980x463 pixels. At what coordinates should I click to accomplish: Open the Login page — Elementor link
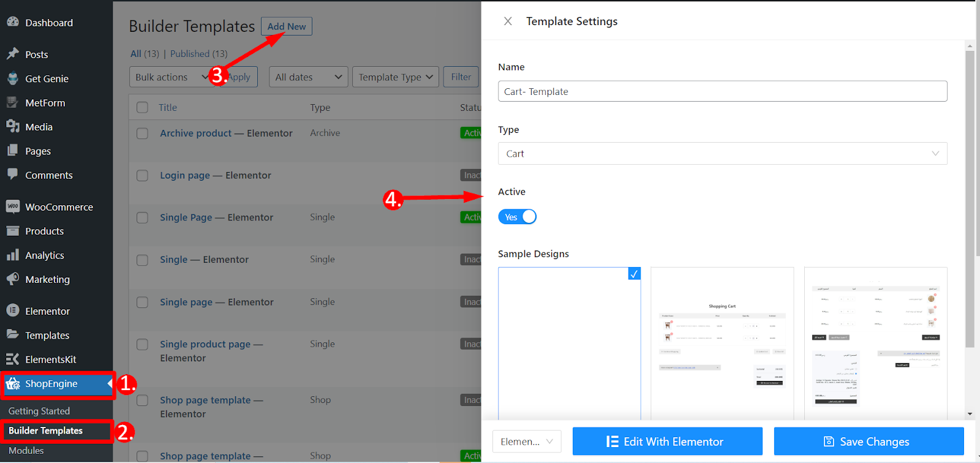215,175
